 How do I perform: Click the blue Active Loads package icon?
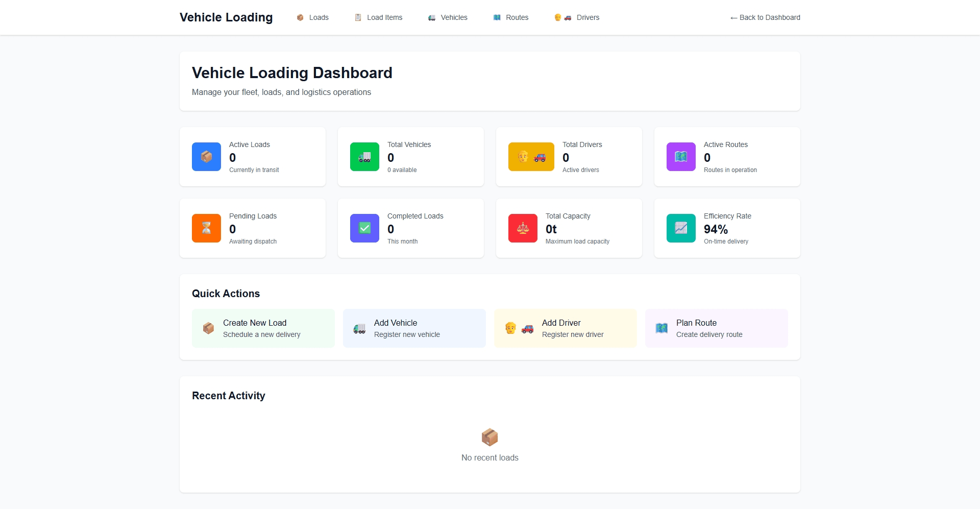click(206, 157)
